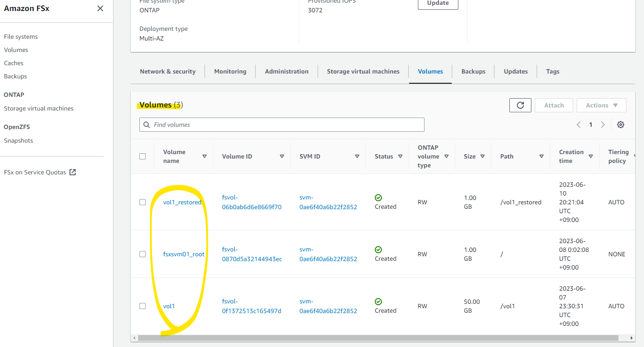
Task: Switch to Administration tab
Action: click(287, 71)
